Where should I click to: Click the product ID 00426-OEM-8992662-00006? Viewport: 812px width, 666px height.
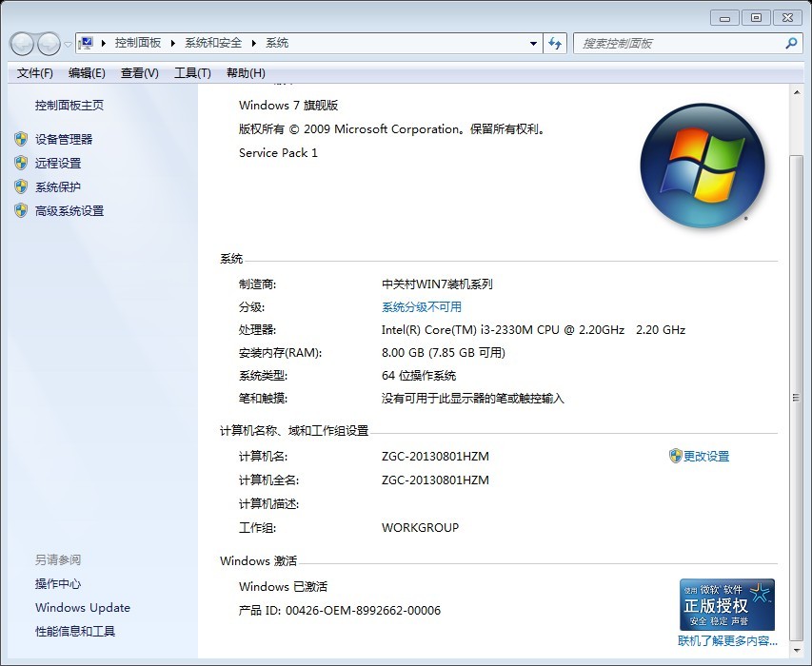click(363, 610)
